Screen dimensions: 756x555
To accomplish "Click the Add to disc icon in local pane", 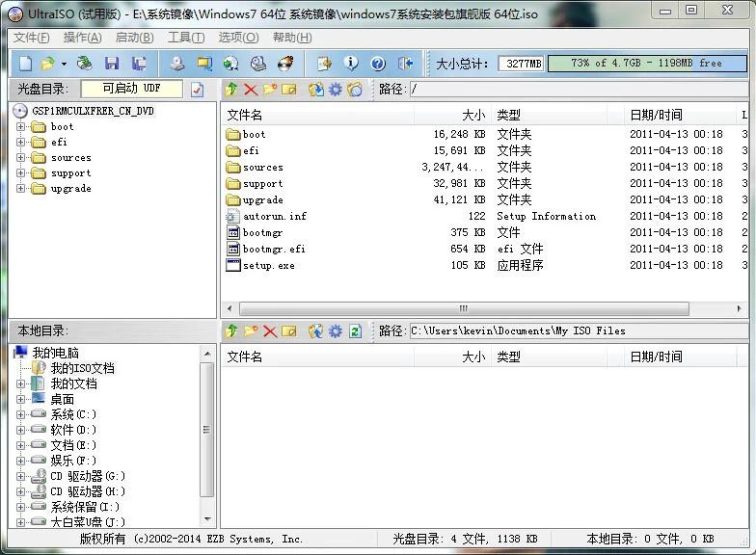I will click(316, 331).
